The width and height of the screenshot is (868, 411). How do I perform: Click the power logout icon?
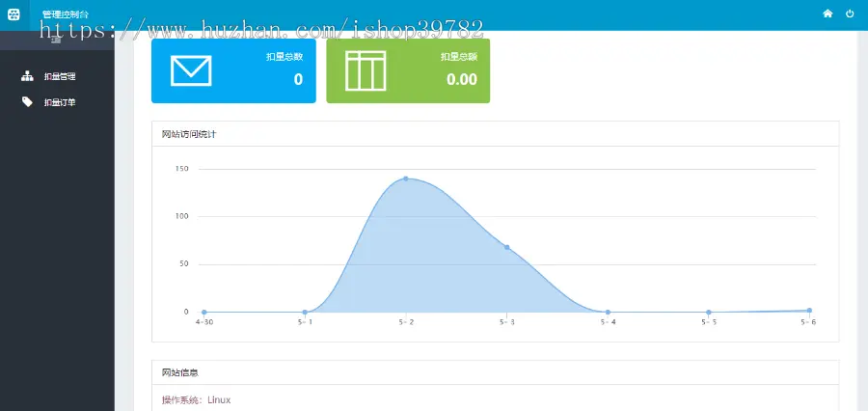pyautogui.click(x=850, y=14)
